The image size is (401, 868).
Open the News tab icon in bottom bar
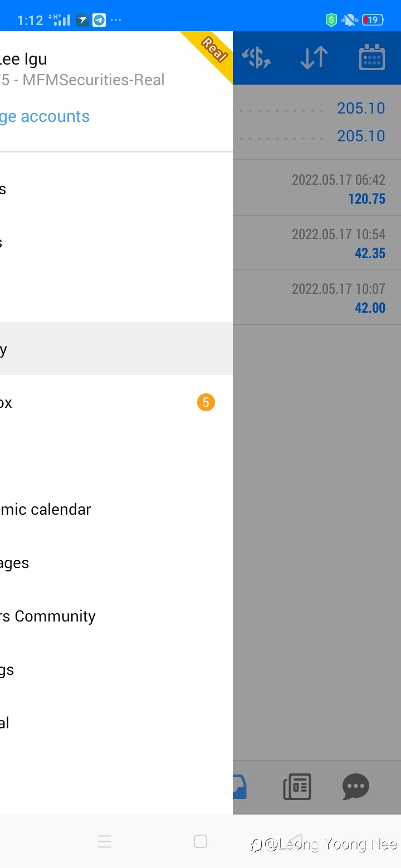[x=297, y=787]
